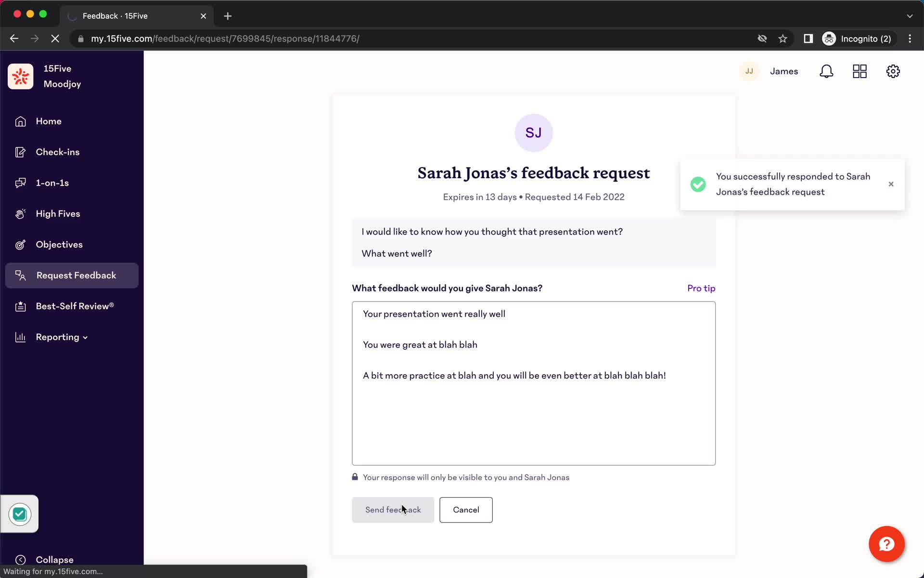Click the grid/apps switcher icon

pyautogui.click(x=860, y=71)
